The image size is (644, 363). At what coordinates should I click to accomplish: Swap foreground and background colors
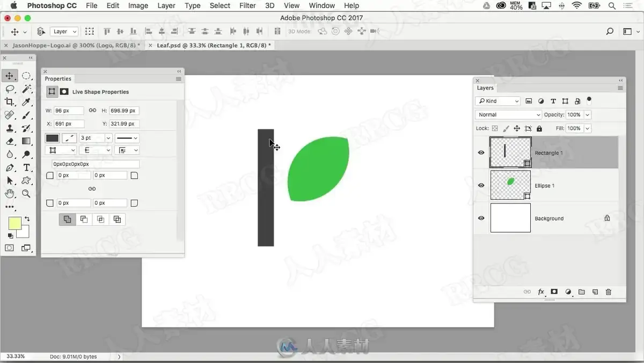27,219
